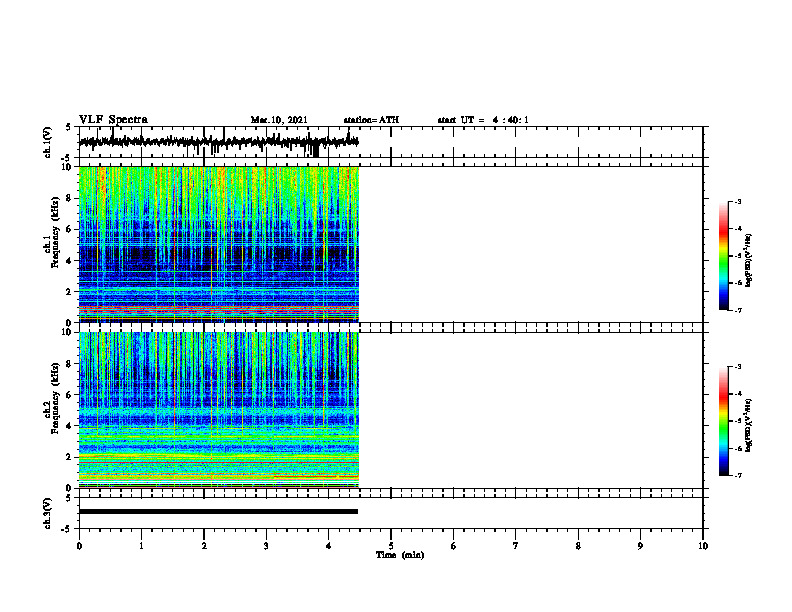792x612 pixels.
Task: Click the lower colorbar's log(PSD) unit label
Action: coord(749,426)
